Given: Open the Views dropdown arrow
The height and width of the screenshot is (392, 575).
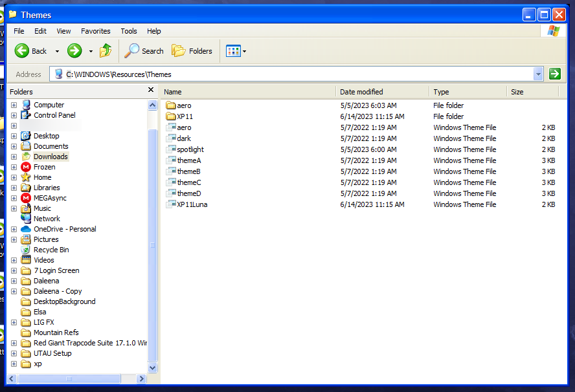Looking at the screenshot, I should tap(245, 51).
